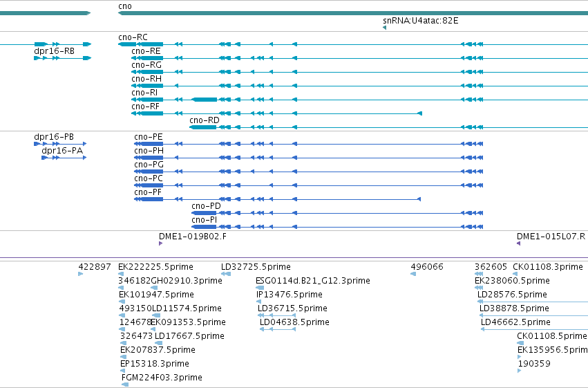Click EST label 496066
This screenshot has height=388, width=588.
[427, 267]
